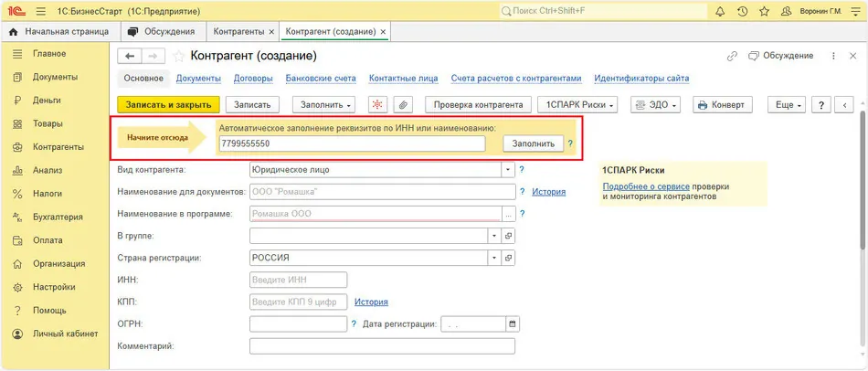Open form help question button
The image size is (868, 371).
[821, 105]
